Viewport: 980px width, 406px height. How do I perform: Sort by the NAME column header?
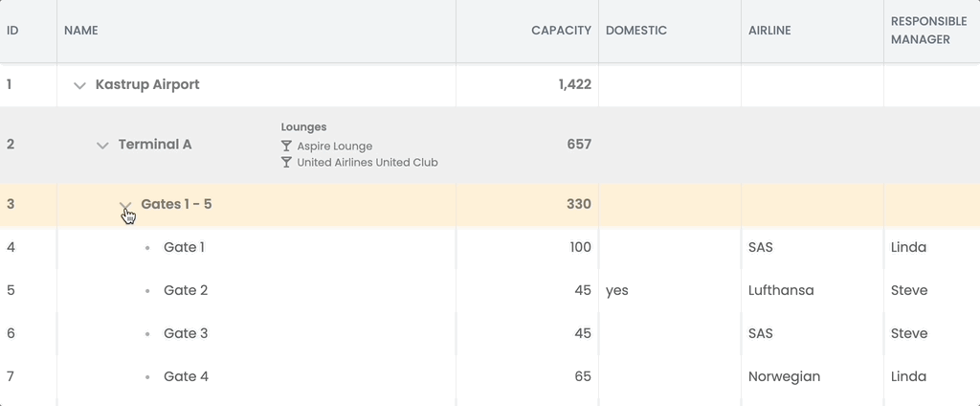click(256, 31)
